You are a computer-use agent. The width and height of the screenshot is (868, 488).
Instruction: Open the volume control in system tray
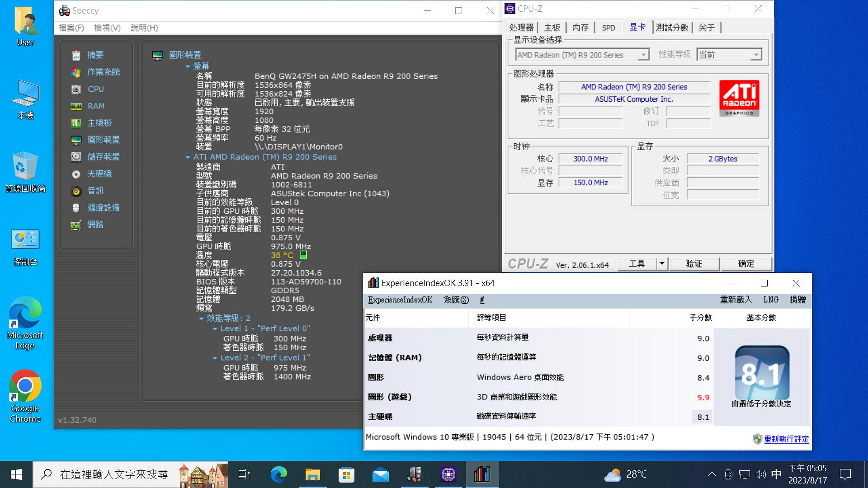[x=760, y=474]
